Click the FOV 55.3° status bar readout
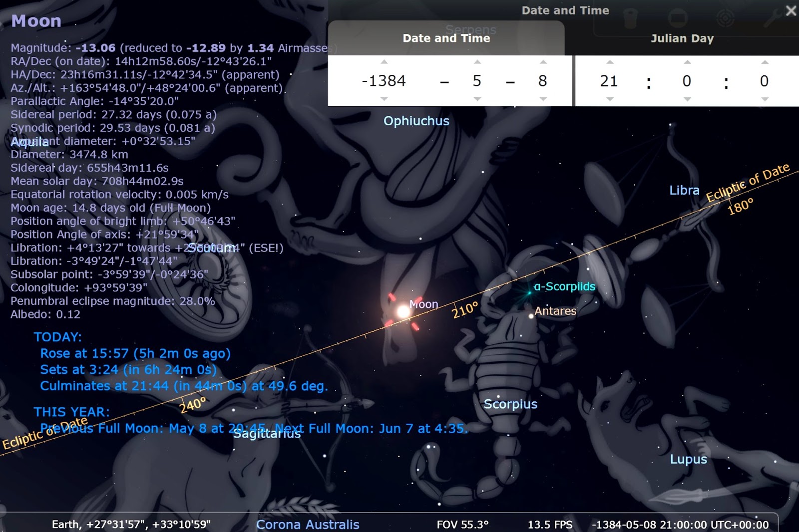The height and width of the screenshot is (532, 799). [x=462, y=525]
